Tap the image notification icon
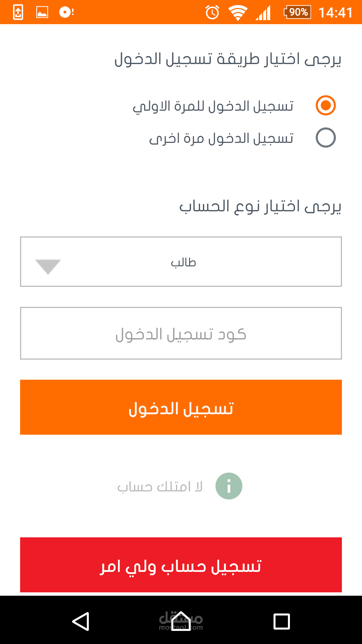This screenshot has height=644, width=362. click(42, 13)
